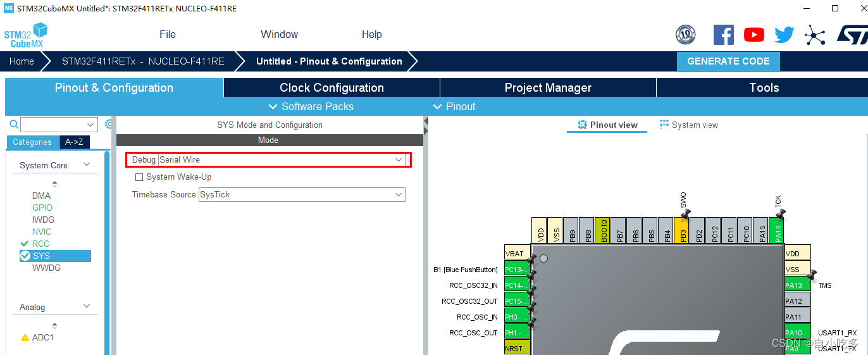Collapse the Analog category
This screenshot has height=355, width=868.
coord(87,306)
